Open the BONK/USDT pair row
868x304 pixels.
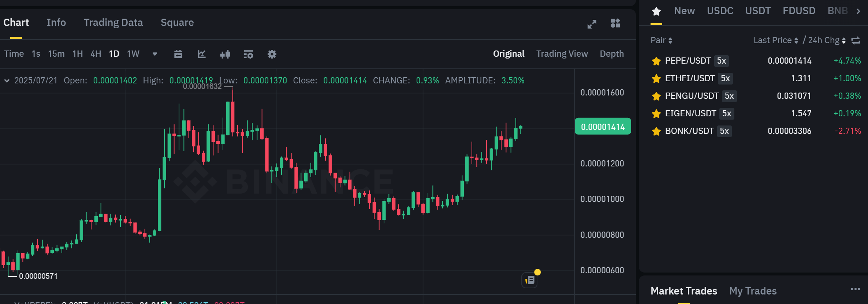[756, 131]
